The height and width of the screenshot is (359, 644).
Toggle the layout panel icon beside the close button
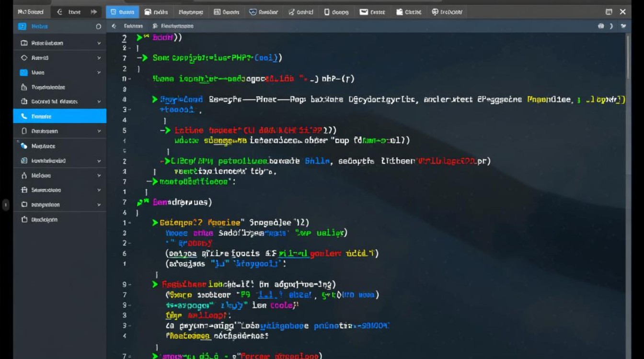point(609,12)
